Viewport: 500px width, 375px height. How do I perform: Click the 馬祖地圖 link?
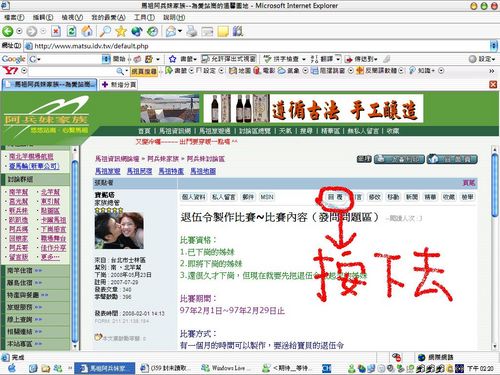(203, 171)
